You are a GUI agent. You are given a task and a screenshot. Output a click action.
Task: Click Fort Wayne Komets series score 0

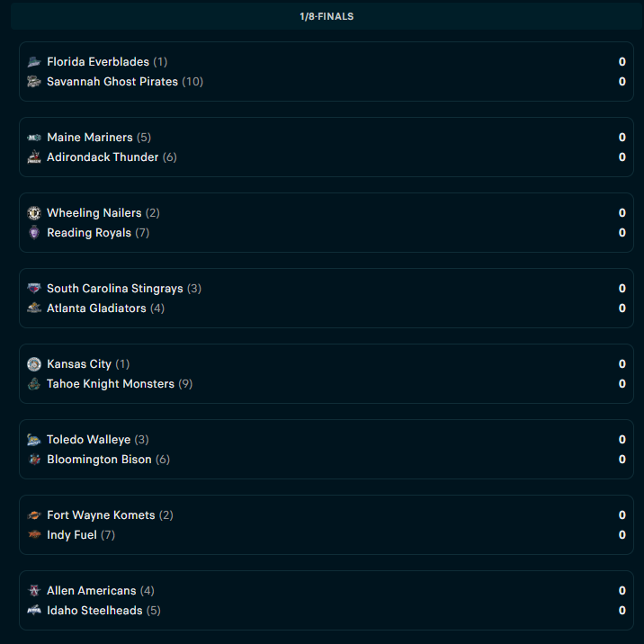(622, 515)
